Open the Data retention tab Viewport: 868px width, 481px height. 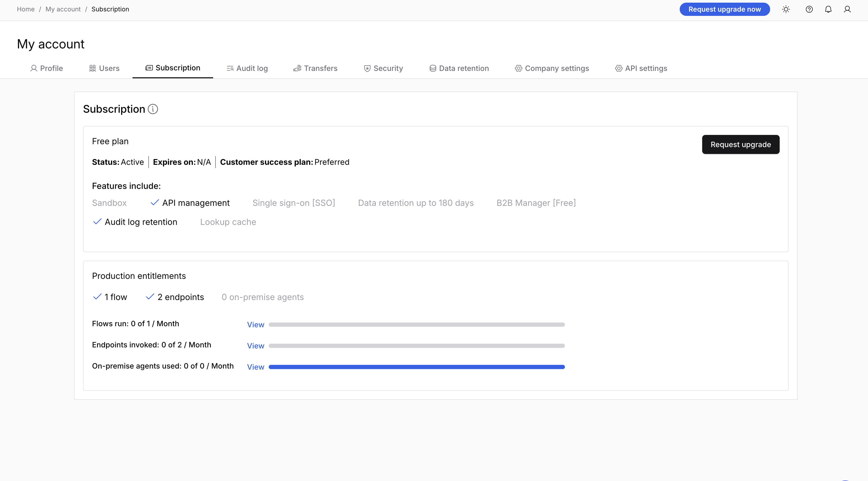(459, 69)
